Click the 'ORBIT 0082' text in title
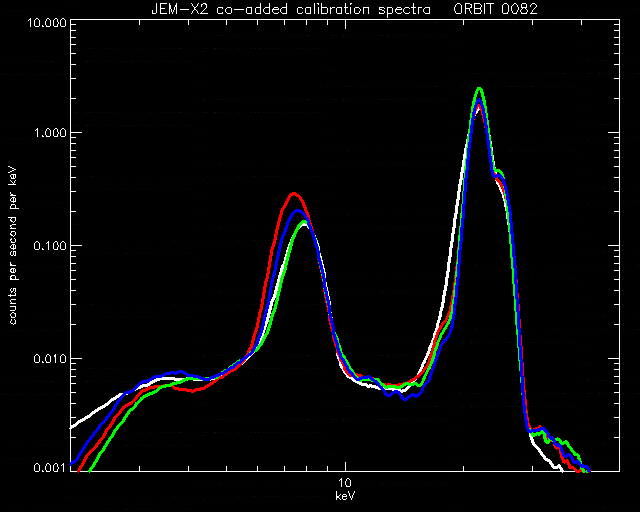The width and height of the screenshot is (640, 512). click(x=496, y=9)
